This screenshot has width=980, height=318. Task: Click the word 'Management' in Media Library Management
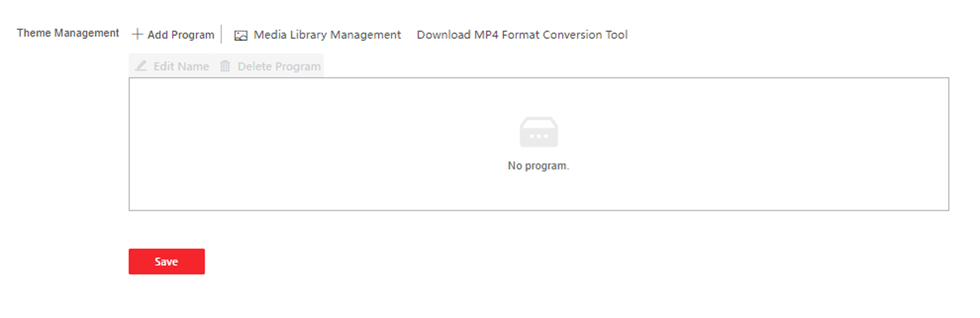coord(366,35)
